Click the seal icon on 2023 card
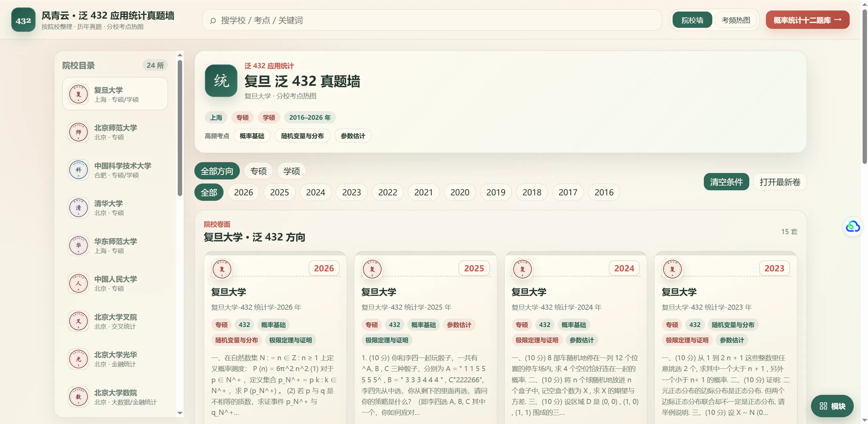This screenshot has width=868, height=424. (x=672, y=269)
